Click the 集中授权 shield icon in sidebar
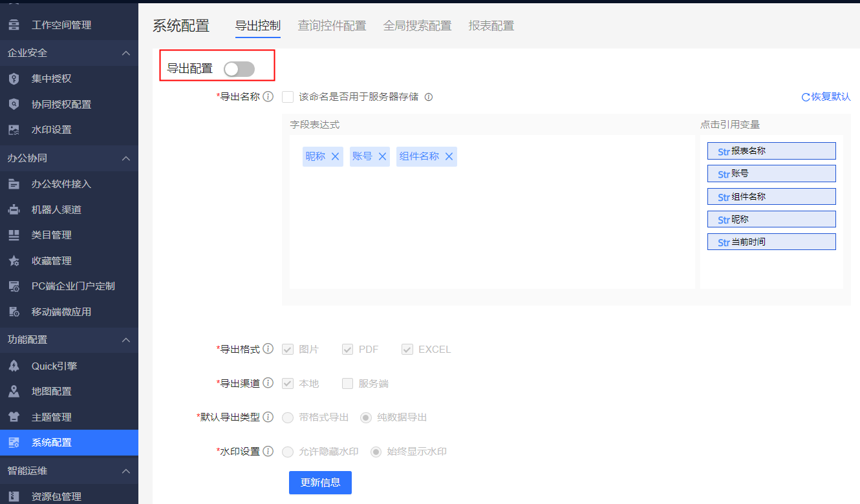 pyautogui.click(x=14, y=79)
